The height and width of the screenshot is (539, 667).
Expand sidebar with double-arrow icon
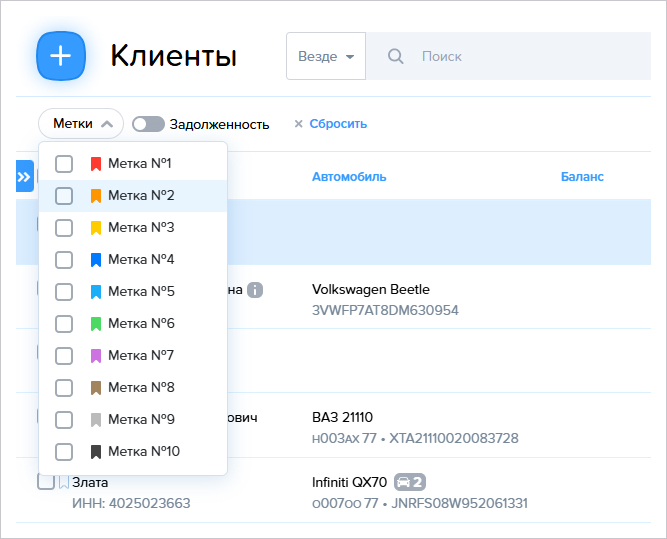(25, 176)
